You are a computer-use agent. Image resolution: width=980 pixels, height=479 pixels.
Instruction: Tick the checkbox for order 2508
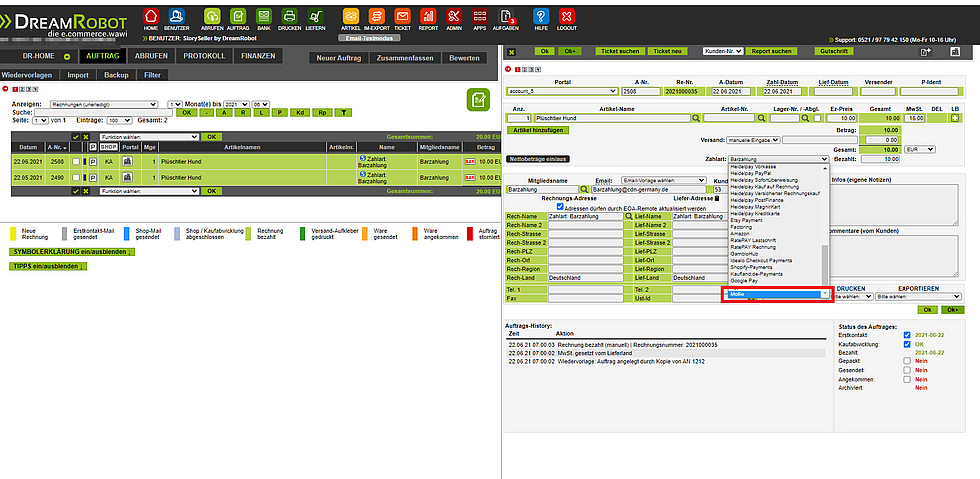(76, 161)
